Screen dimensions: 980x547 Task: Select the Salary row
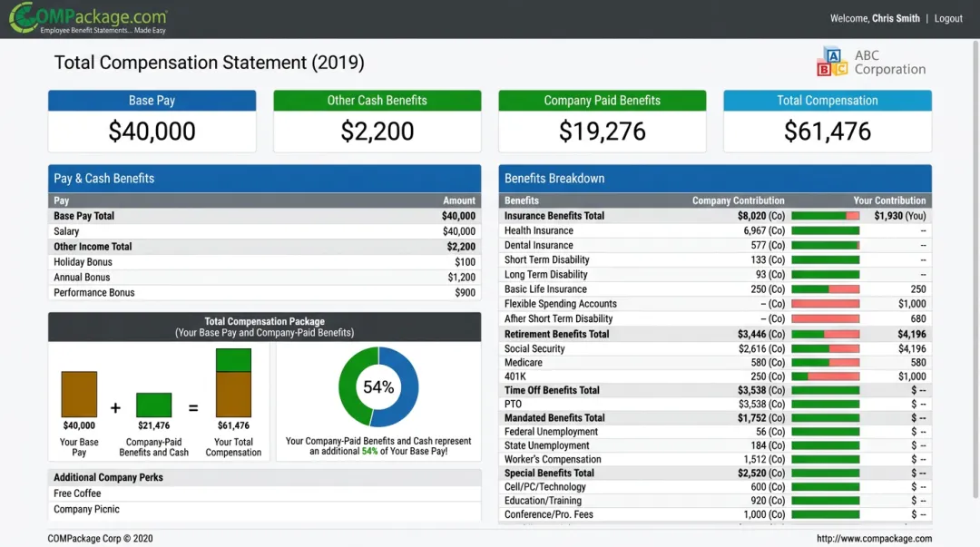coord(264,231)
